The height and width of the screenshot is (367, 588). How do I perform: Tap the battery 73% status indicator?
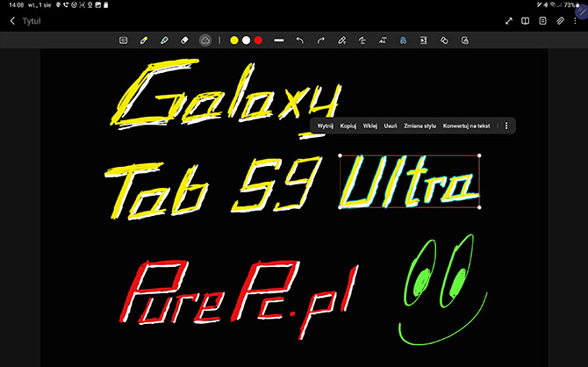click(572, 5)
